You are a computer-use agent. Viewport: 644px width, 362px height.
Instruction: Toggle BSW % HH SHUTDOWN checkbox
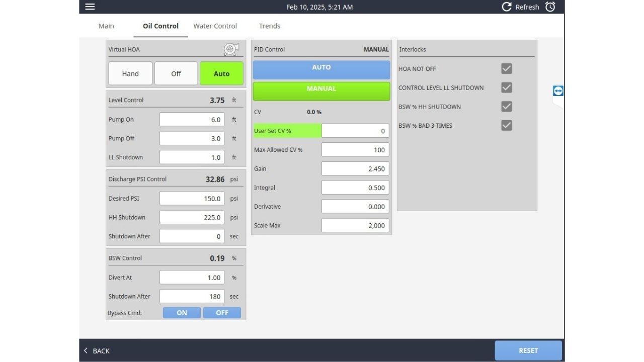(507, 107)
